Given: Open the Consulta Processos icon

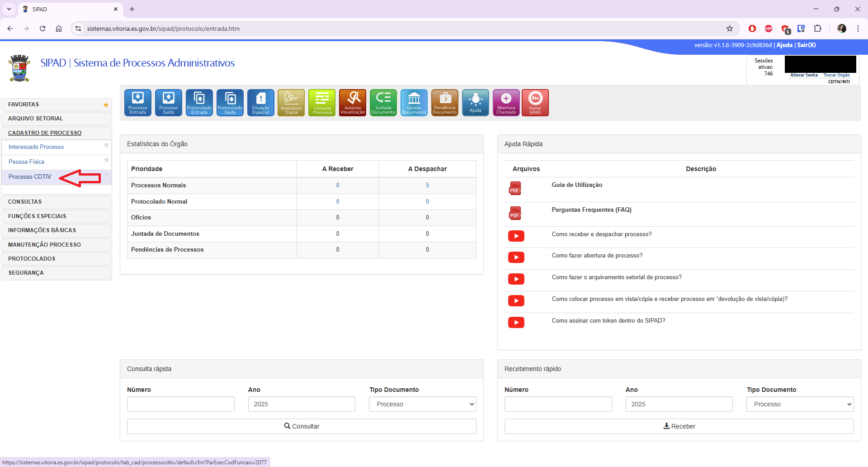Looking at the screenshot, I should point(322,103).
